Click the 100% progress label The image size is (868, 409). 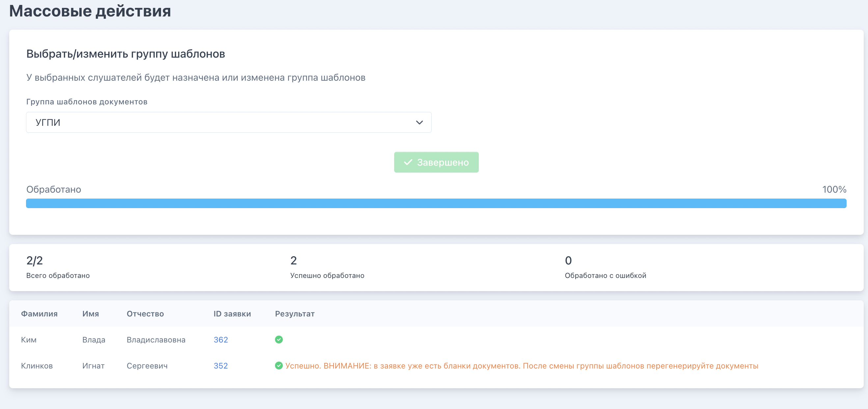click(834, 189)
